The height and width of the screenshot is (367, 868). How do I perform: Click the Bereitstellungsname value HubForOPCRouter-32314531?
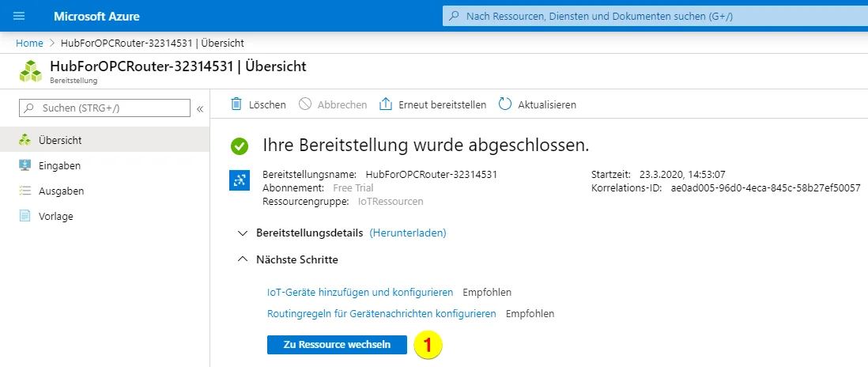click(x=431, y=174)
